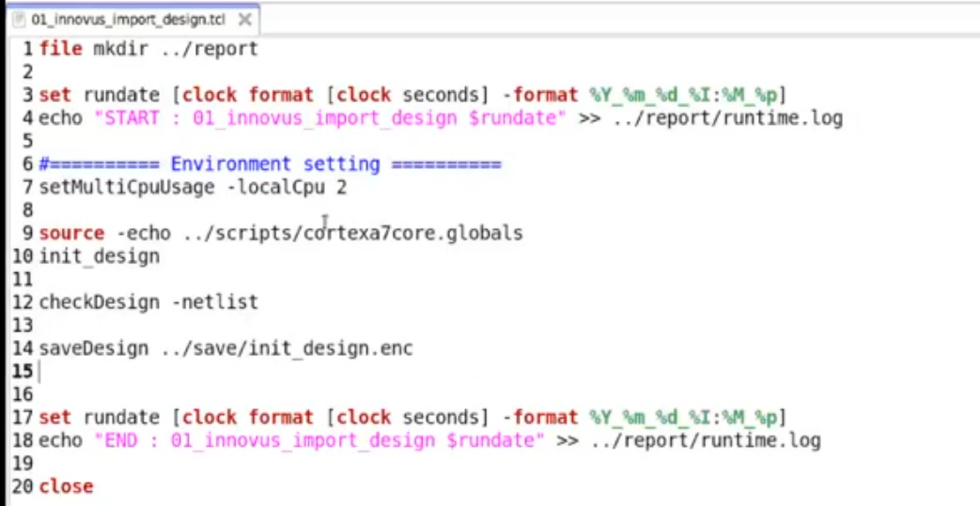Close the 01_innovus_import_design.tcl tab
980x506 pixels.
(245, 20)
